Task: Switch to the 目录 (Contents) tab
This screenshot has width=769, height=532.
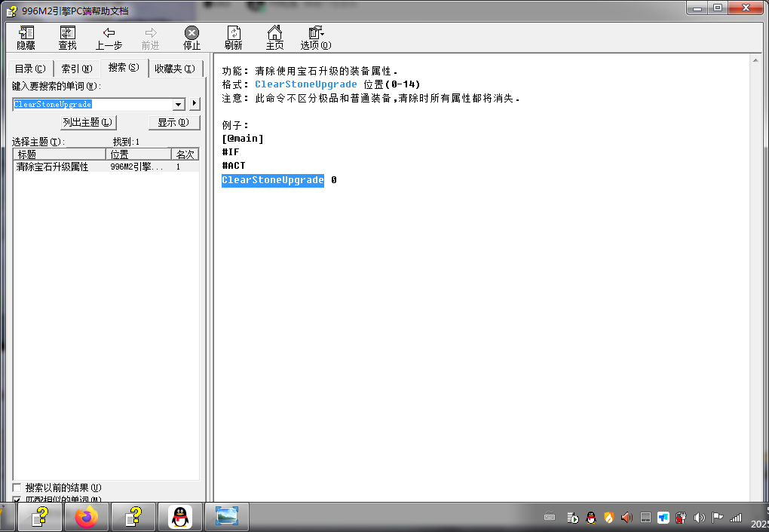Action: click(x=30, y=69)
